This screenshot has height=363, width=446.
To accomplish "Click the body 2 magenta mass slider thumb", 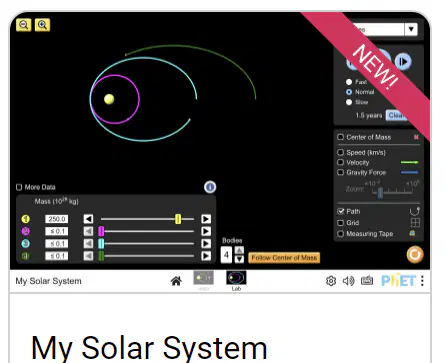I will pyautogui.click(x=101, y=231).
